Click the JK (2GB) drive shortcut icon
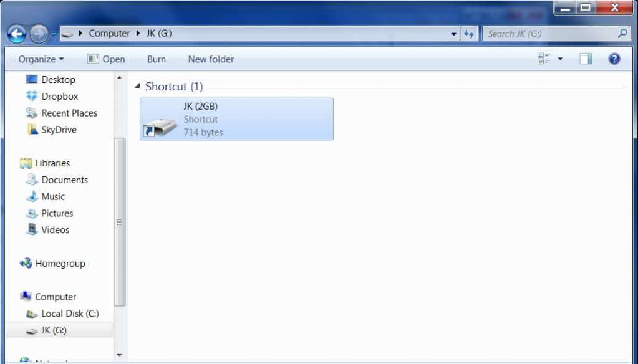The image size is (638, 364). [x=160, y=126]
